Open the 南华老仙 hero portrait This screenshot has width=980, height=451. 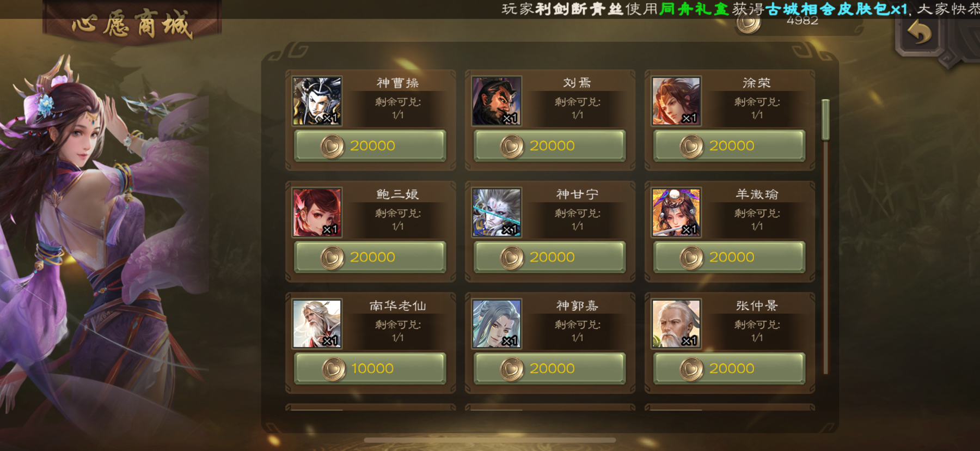click(317, 324)
